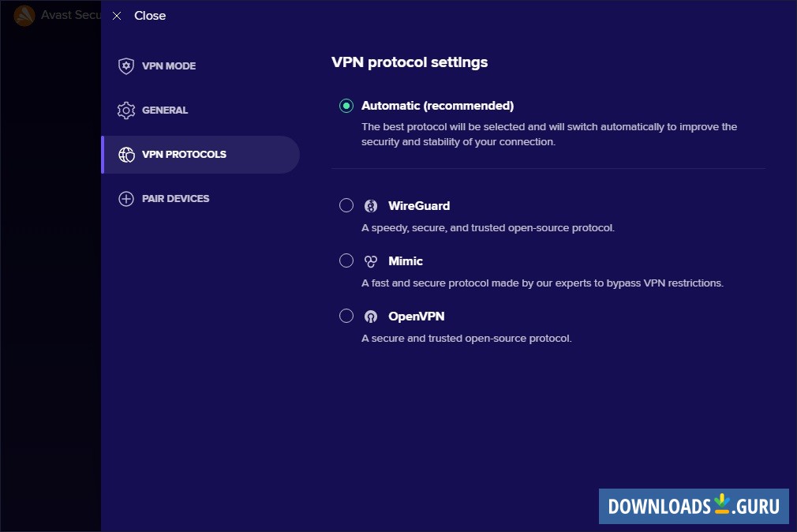Click the Close settings button
Image resolution: width=797 pixels, height=532 pixels.
[150, 15]
